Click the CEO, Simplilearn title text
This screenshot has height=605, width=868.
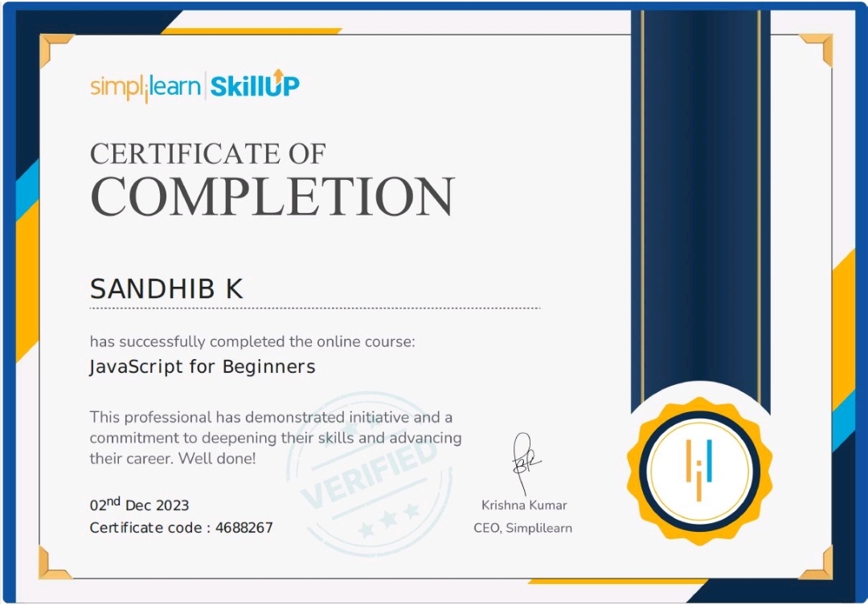[x=524, y=529]
